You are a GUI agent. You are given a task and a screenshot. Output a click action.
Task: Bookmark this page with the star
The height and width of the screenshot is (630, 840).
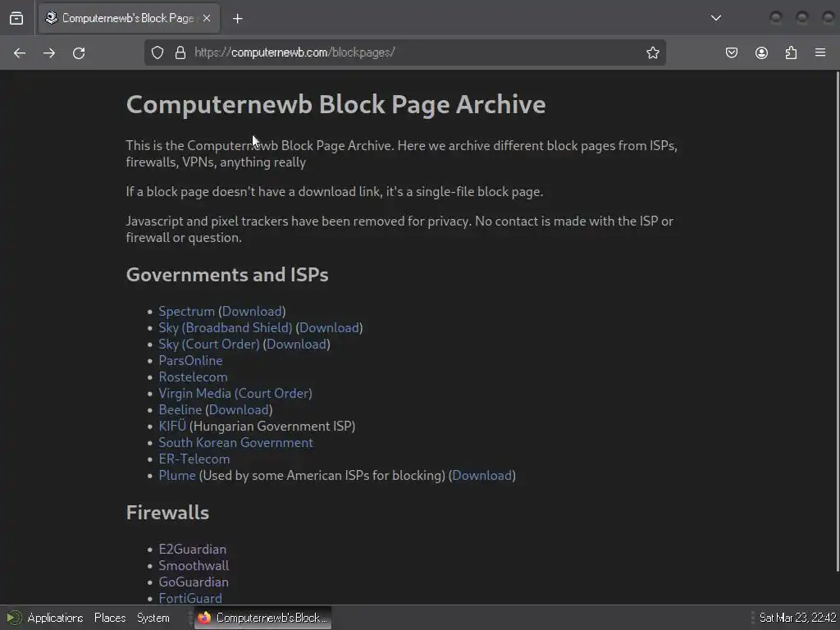[652, 52]
